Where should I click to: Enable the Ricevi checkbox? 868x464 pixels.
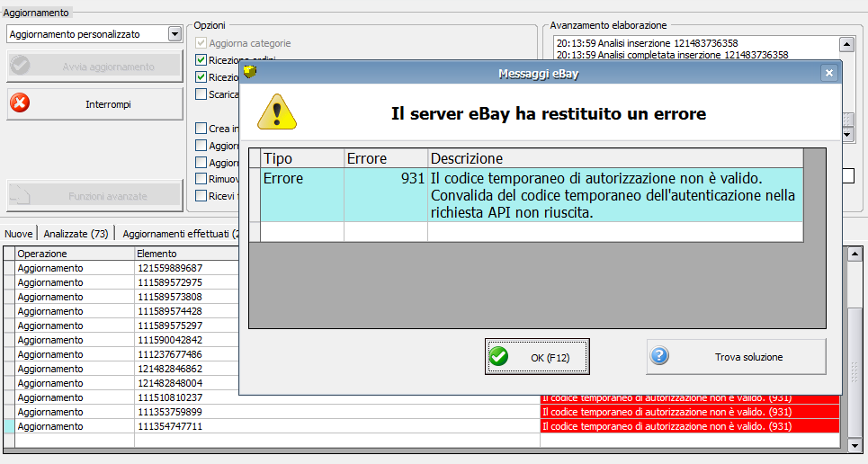click(201, 196)
